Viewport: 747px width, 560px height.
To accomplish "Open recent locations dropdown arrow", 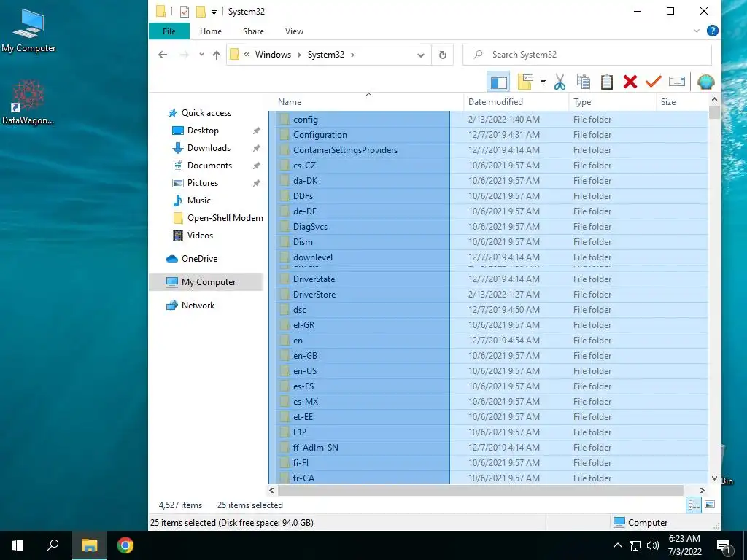I will point(201,55).
